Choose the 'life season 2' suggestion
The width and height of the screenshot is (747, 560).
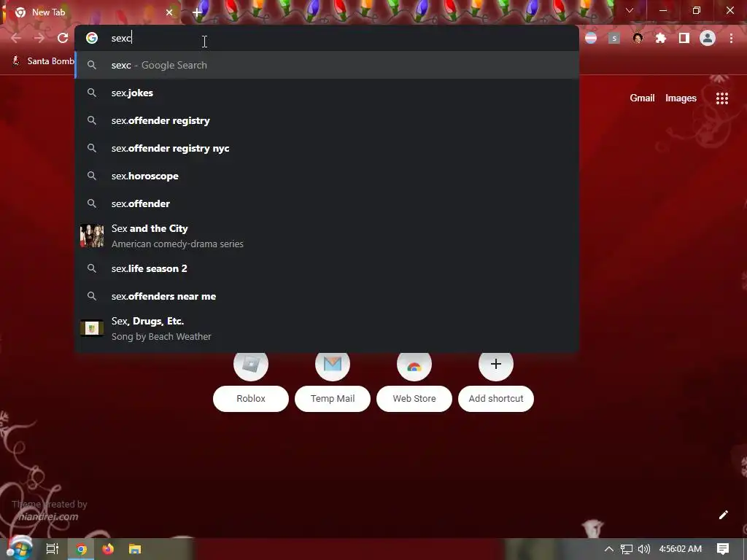point(327,268)
